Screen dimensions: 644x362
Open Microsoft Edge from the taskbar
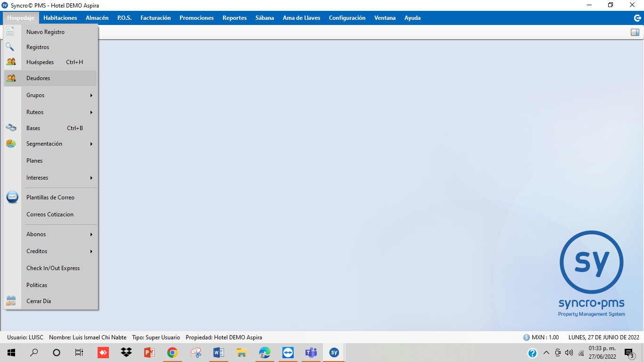(x=265, y=353)
